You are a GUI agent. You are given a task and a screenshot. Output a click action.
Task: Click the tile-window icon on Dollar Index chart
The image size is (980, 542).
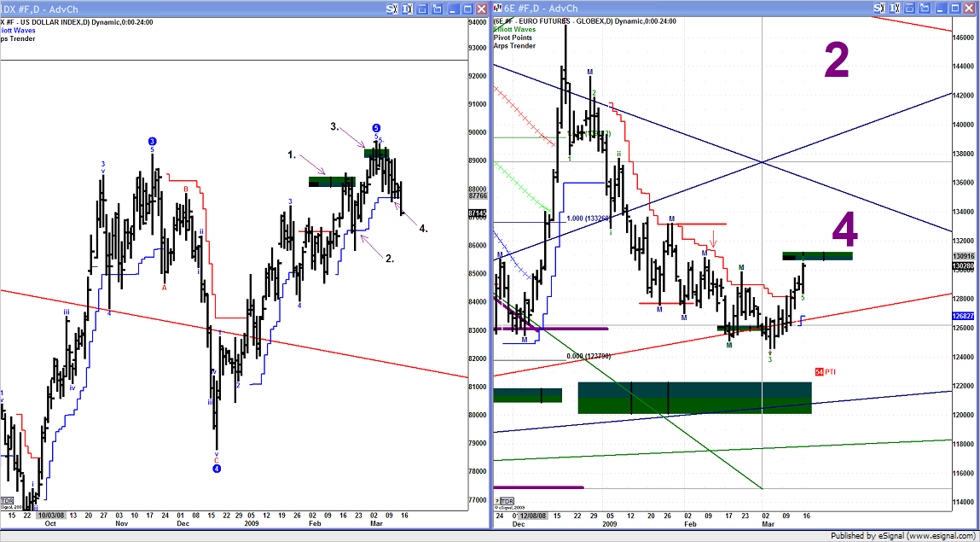click(x=422, y=8)
